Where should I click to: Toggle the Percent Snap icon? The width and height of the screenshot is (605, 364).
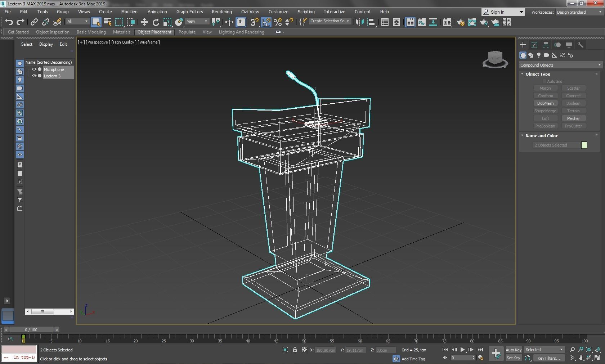tap(278, 22)
